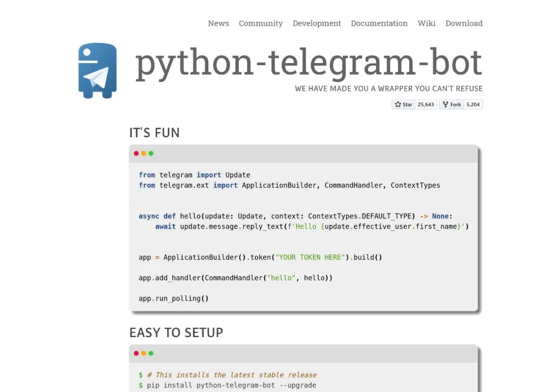Image resolution: width=549 pixels, height=392 pixels.
Task: Click the 'app.run_polling()' code line
Action: 174,298
